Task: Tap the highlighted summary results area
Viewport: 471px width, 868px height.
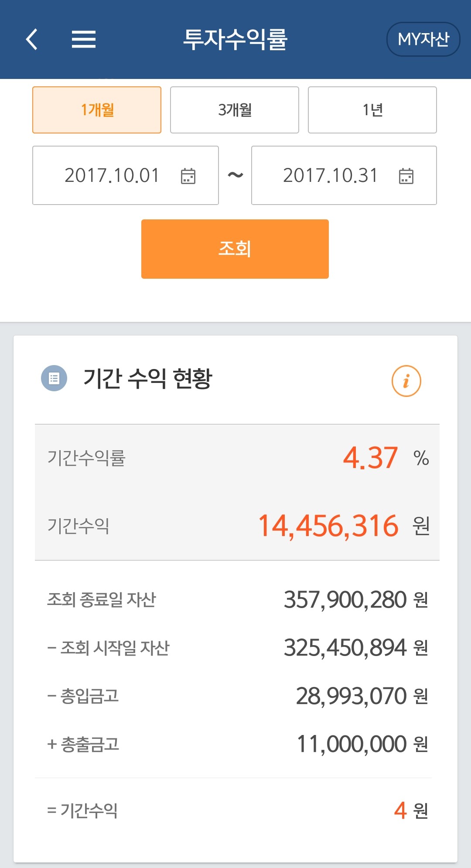Action: [x=235, y=491]
